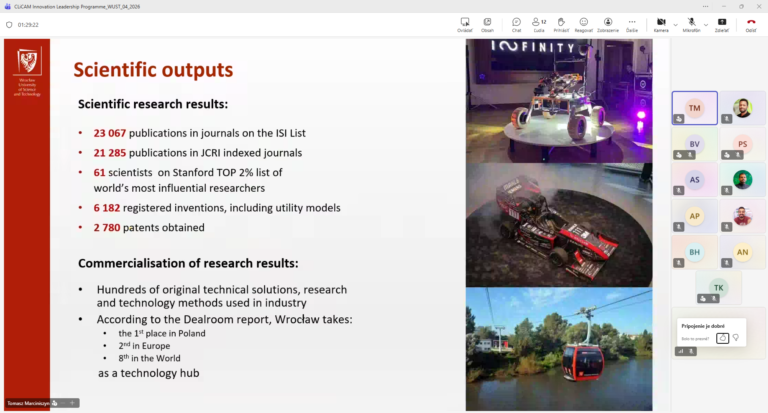Show the participants list (Ľudia)

pyautogui.click(x=539, y=23)
